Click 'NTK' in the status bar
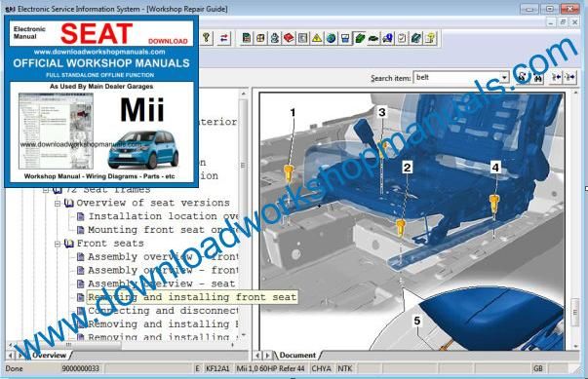 [345, 368]
